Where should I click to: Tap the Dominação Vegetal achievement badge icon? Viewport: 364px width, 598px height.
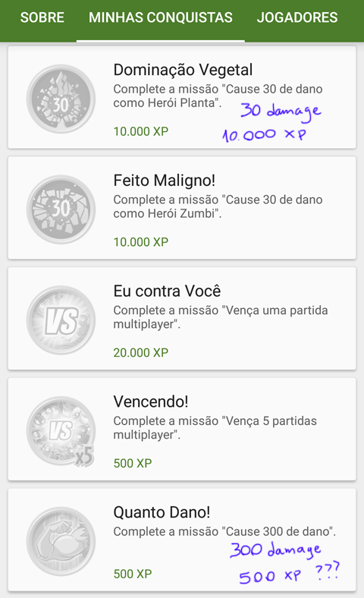pyautogui.click(x=61, y=99)
